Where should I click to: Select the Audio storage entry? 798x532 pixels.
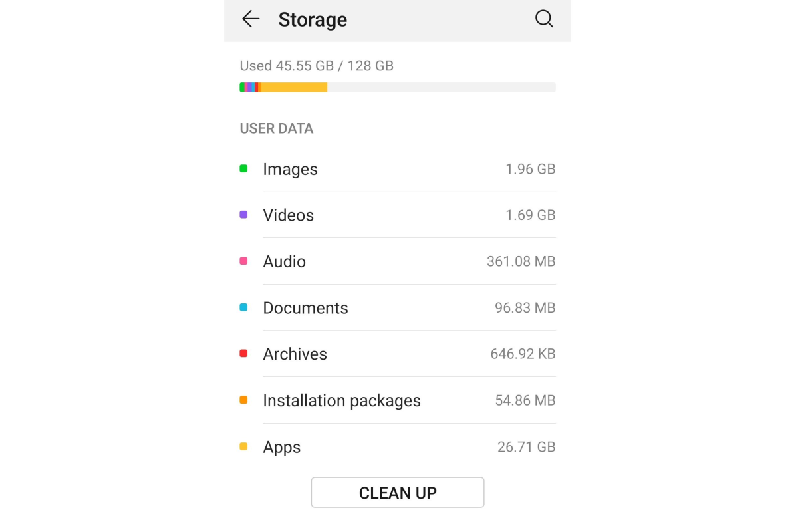coord(398,261)
